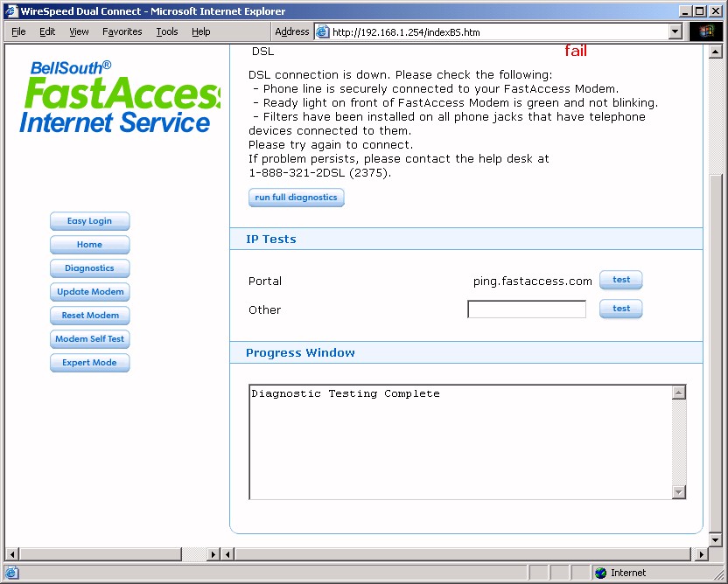Open the View menu
Image resolution: width=728 pixels, height=584 pixels.
click(79, 31)
